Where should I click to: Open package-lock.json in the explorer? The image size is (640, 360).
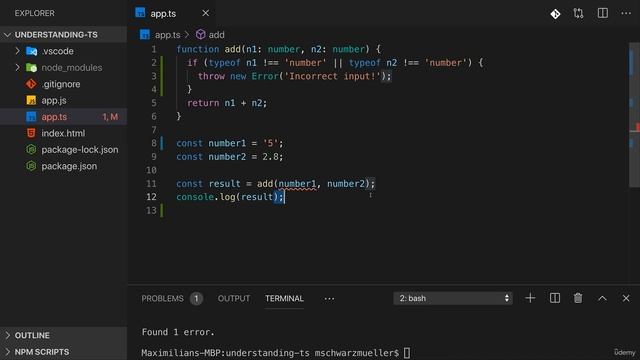pos(80,150)
